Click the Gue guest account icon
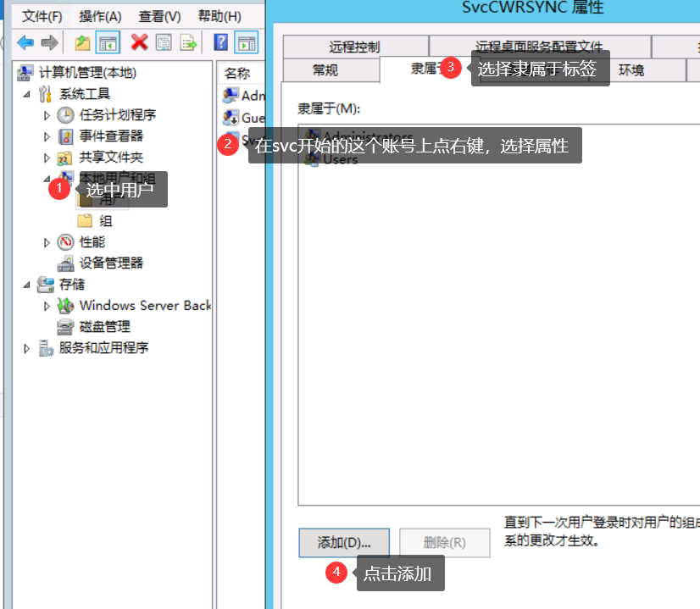The height and width of the screenshot is (609, 700). [231, 118]
